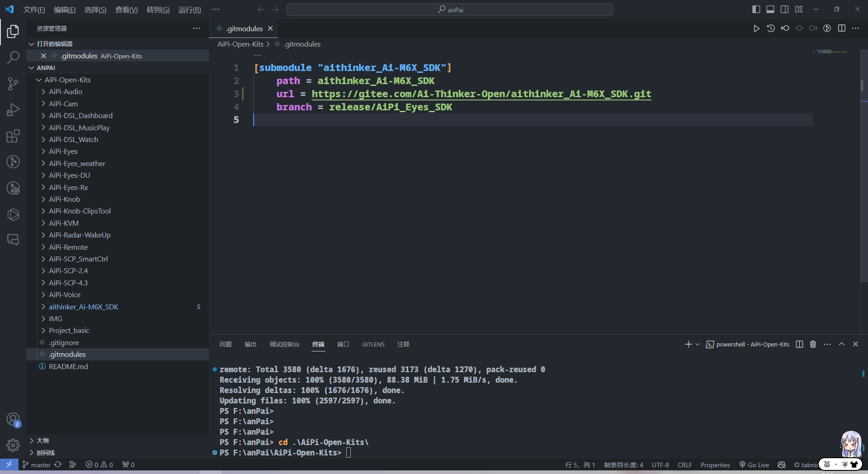Open Explorer panel more actions menu
Viewport: 868px width, 474px height.
pos(196,28)
